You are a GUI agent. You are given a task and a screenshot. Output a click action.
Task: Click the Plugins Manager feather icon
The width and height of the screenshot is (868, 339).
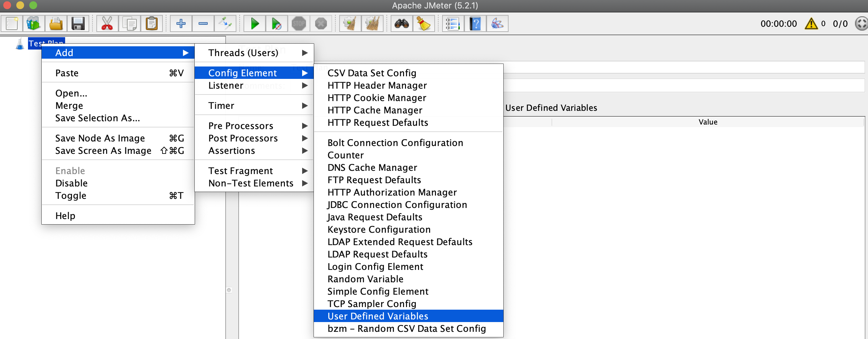[x=497, y=23]
